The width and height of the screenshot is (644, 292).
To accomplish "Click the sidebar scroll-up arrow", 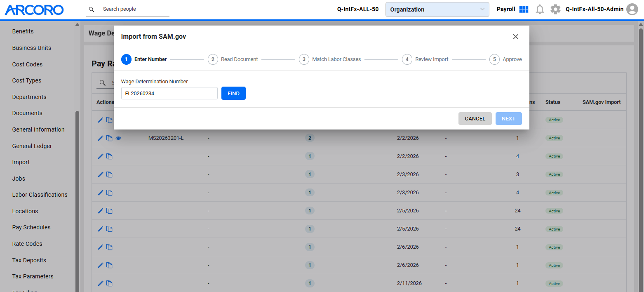I will [x=77, y=25].
